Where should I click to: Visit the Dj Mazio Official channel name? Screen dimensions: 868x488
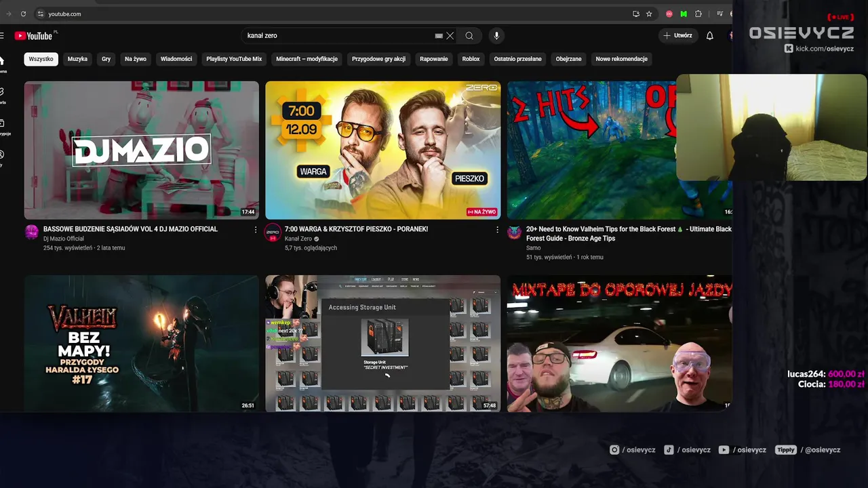coord(64,239)
